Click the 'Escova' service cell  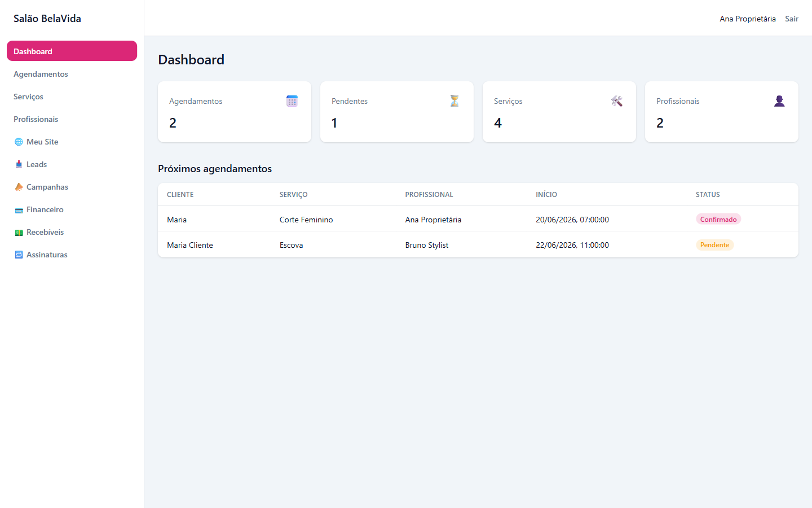click(x=292, y=245)
